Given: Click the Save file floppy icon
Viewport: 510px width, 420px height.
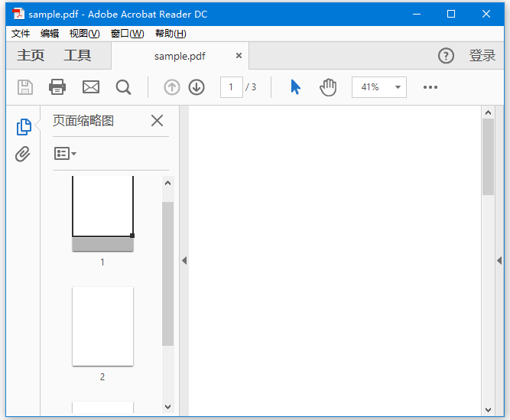Looking at the screenshot, I should 25,87.
